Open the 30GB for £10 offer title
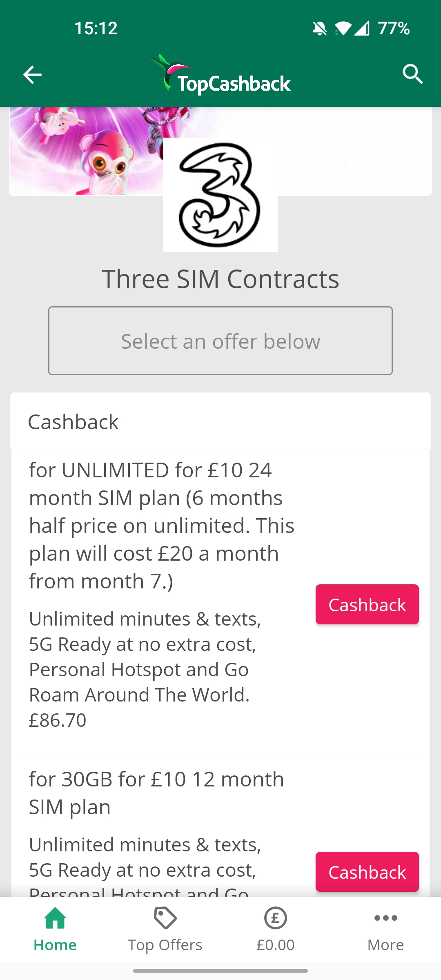Viewport: 441px width, 980px height. (x=156, y=793)
